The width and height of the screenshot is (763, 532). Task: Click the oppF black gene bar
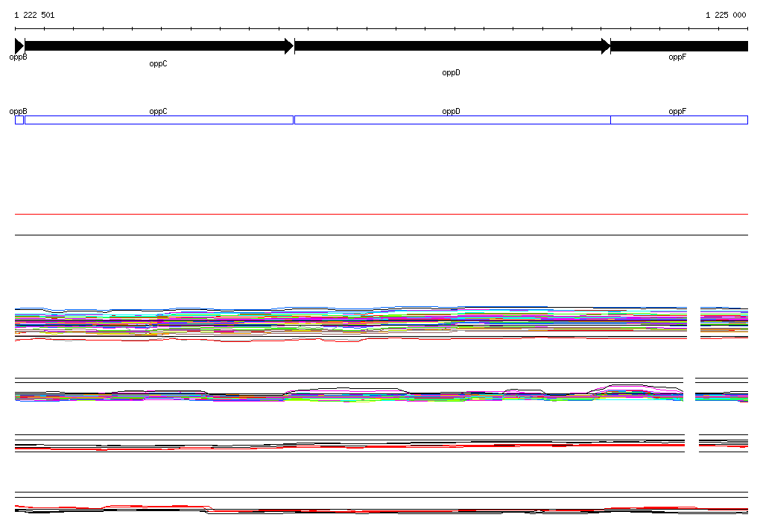tap(679, 46)
